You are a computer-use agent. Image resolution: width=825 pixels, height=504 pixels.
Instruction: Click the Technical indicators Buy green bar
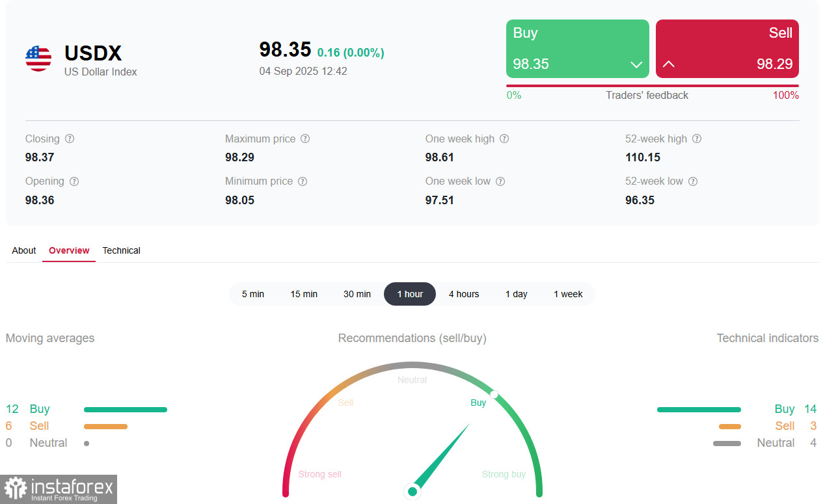[x=699, y=410]
